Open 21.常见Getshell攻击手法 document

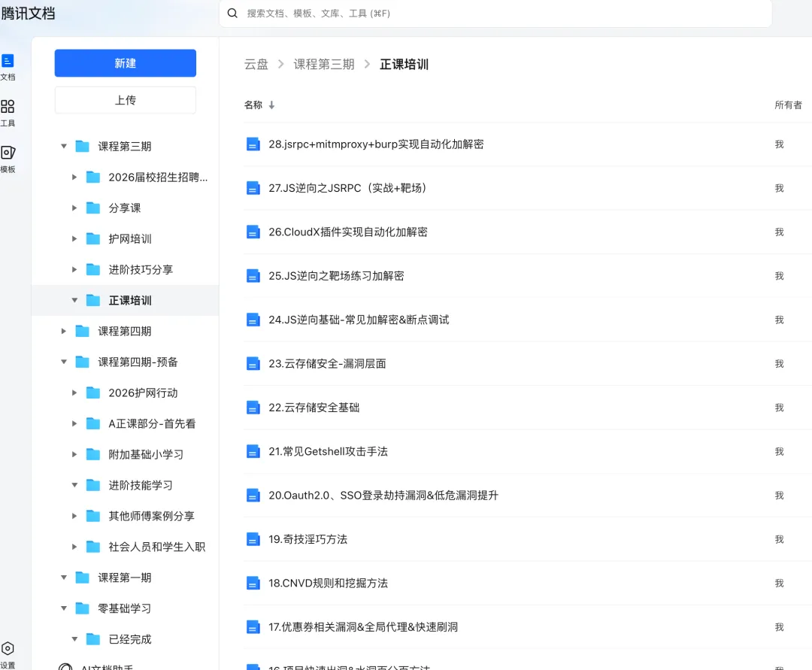(329, 452)
